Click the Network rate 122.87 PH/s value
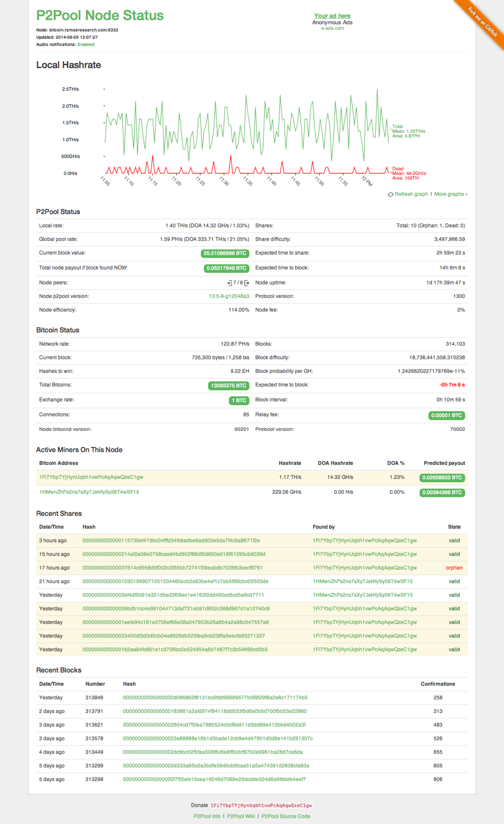504x824 pixels. (235, 344)
